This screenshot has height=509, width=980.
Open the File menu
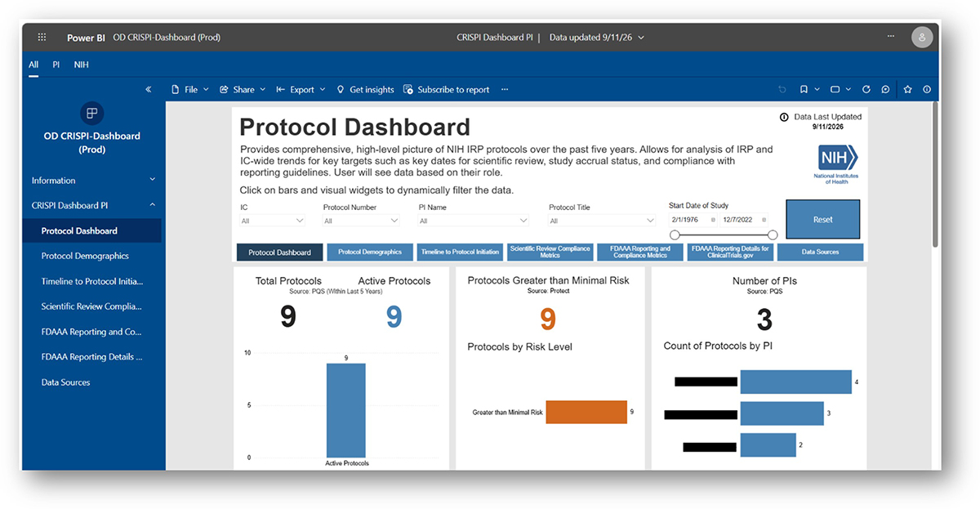coord(189,90)
